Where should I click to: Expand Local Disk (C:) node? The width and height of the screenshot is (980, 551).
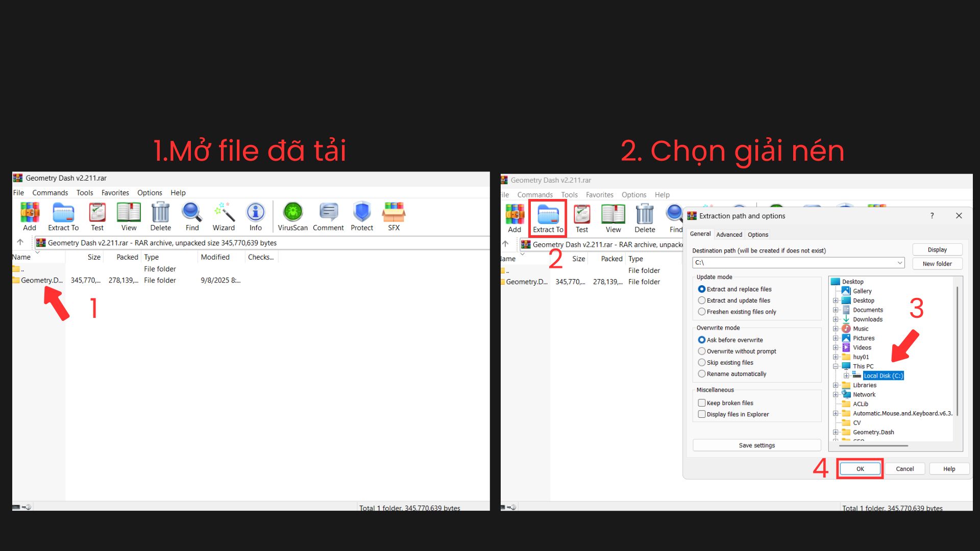click(846, 375)
